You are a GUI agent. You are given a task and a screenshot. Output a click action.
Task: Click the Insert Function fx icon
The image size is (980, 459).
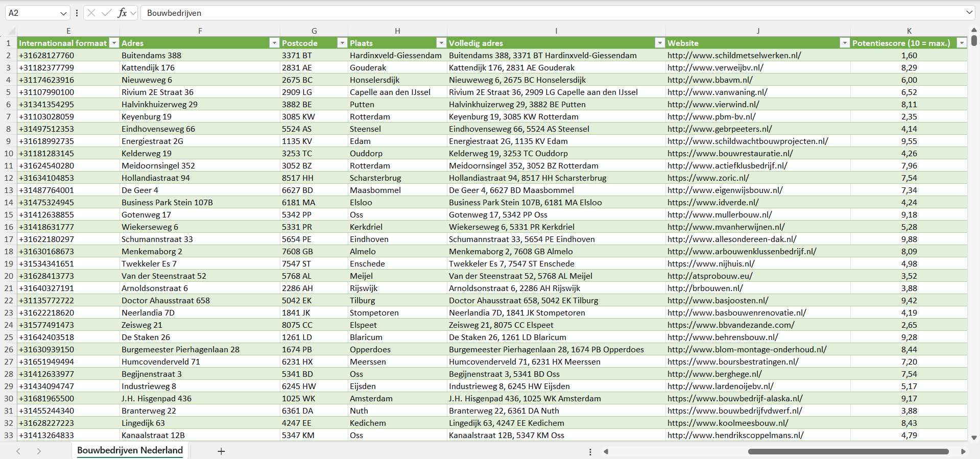(122, 13)
